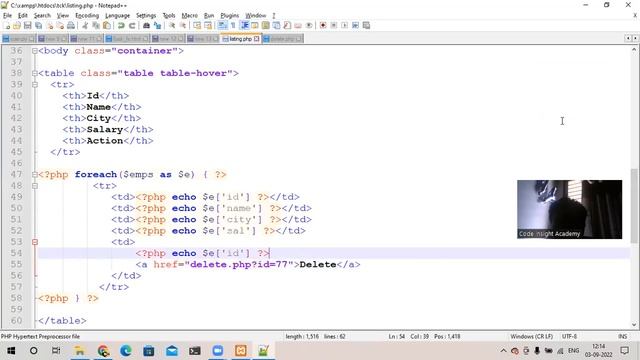Toggle Synchronize Horizontal Scrolling
This screenshot has width=640, height=360.
(x=208, y=25)
